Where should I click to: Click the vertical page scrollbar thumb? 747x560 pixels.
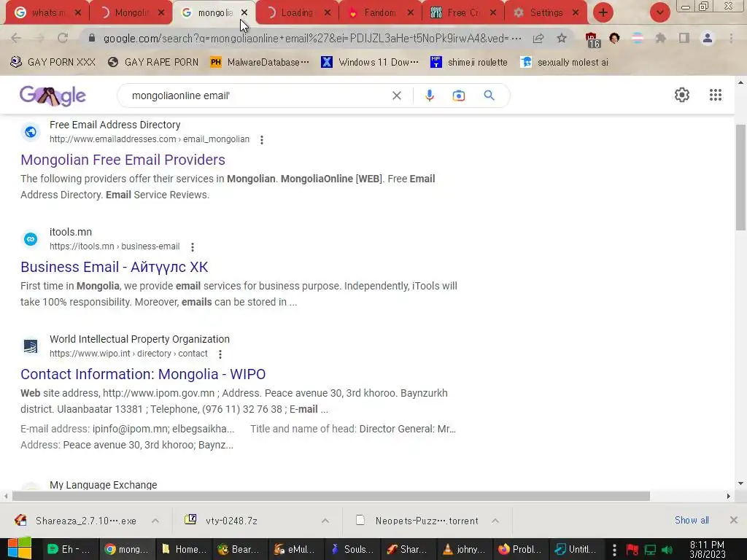click(740, 177)
